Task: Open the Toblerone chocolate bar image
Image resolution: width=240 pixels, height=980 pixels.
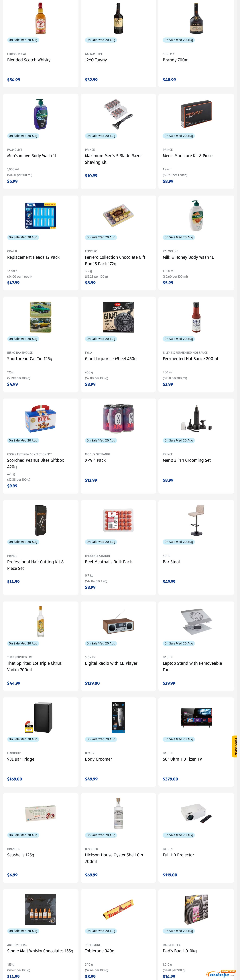Action: (x=118, y=909)
